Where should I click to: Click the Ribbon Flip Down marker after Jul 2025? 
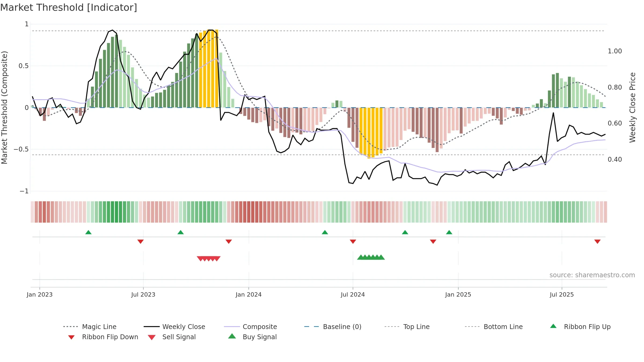[x=597, y=242]
